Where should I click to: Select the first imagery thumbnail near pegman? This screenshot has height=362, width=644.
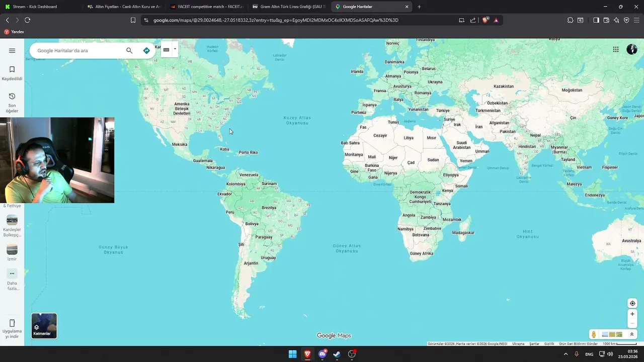[x=605, y=334]
